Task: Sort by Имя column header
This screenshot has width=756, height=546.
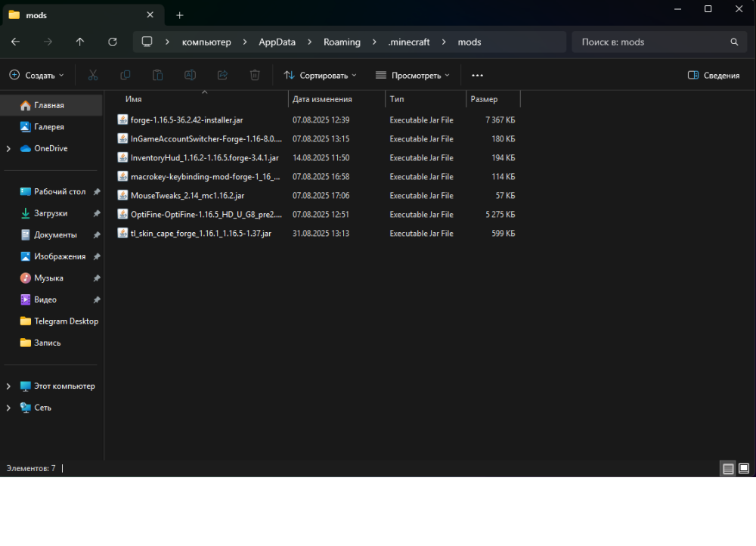Action: (x=134, y=99)
